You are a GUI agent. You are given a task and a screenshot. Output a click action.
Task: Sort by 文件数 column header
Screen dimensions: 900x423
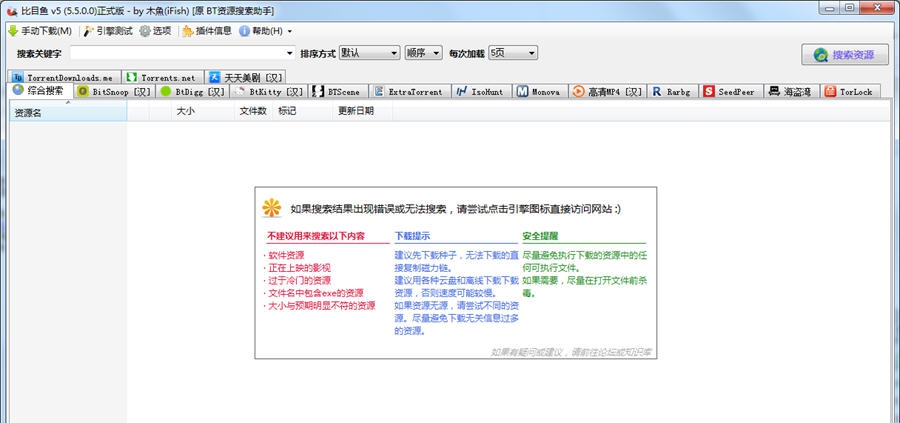253,111
